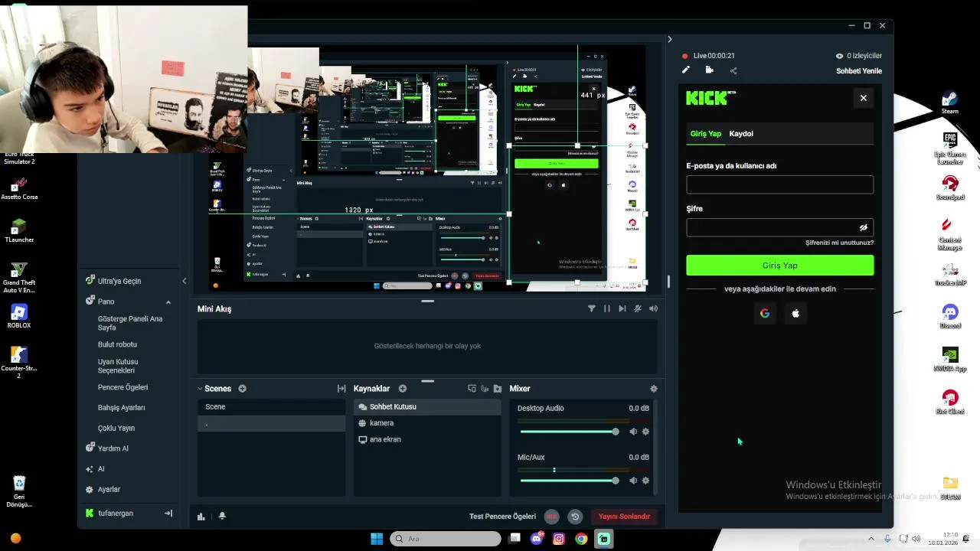Add source folder icon in Kaynaklar
Viewport: 980px width, 551px height.
[498, 389]
